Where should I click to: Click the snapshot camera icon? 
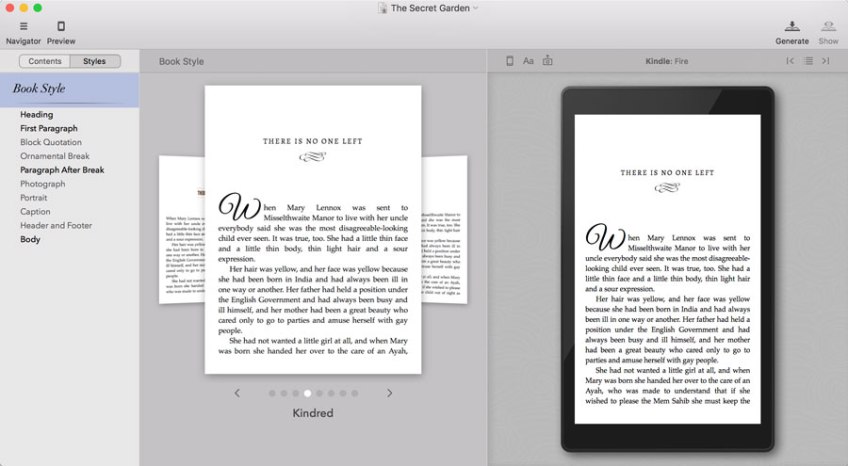(547, 61)
